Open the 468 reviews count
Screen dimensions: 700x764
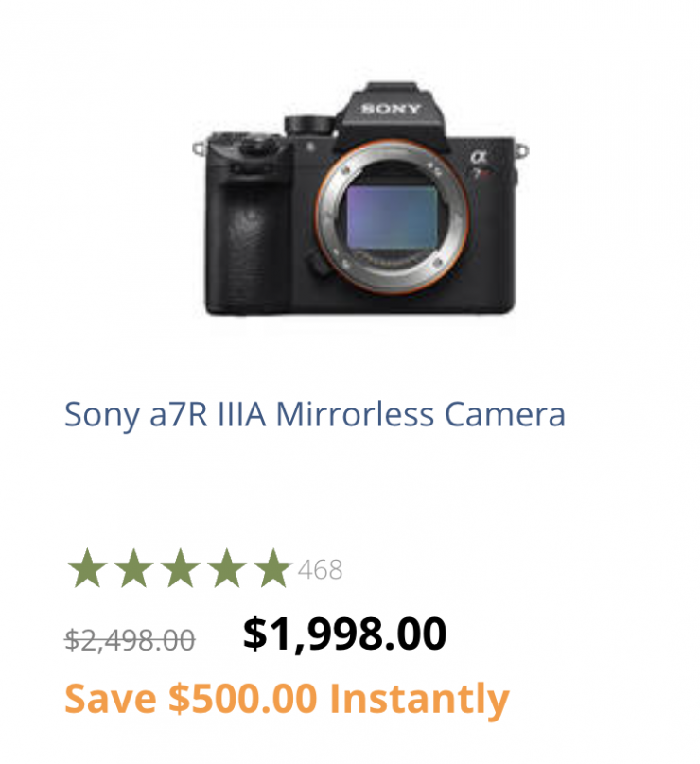[320, 570]
